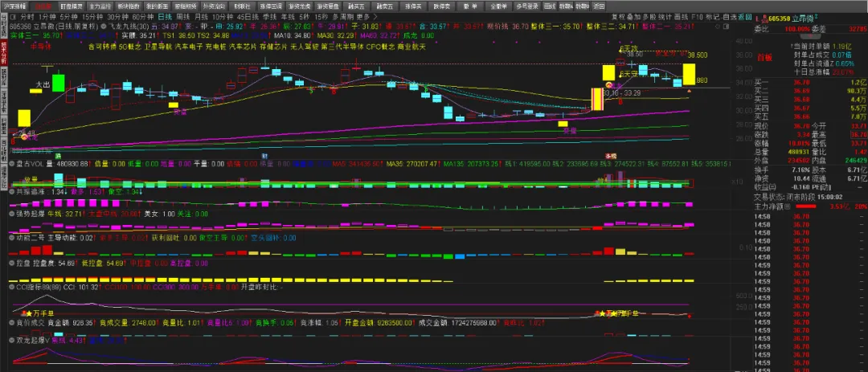Click 标记 in chart header menu
Screen dimensions: 868x372
click(x=712, y=17)
